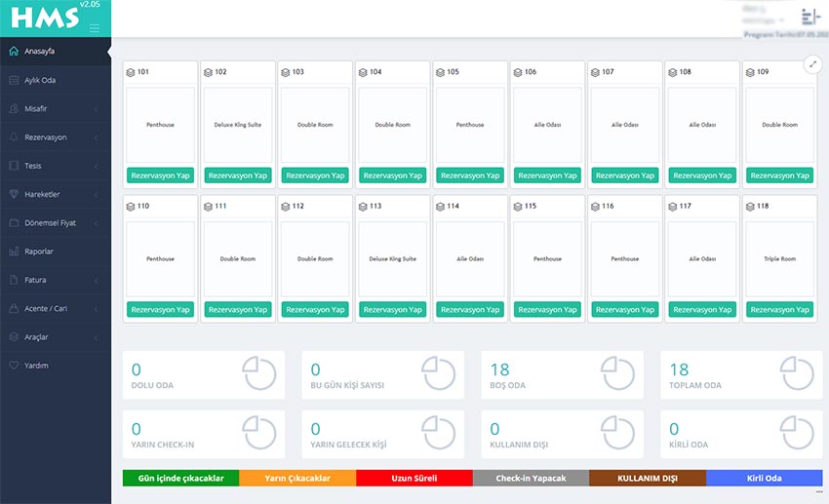
Task: Click Rezervasyon Yap for room 112
Action: point(315,310)
